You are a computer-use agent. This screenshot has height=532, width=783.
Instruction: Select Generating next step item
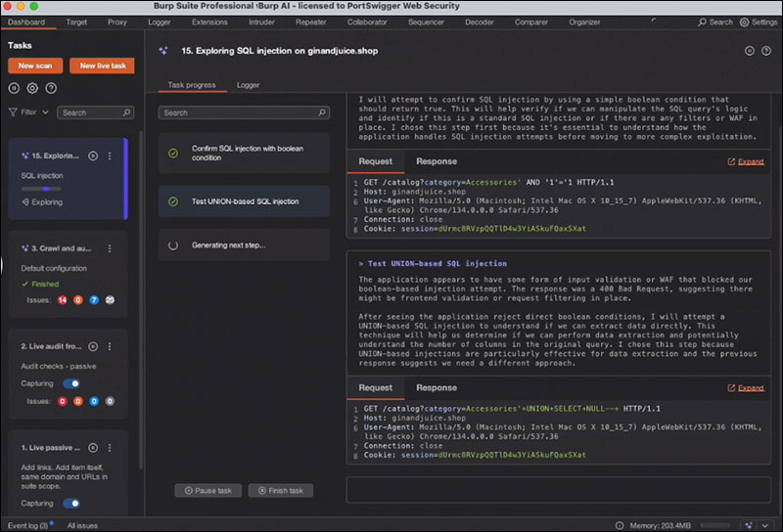point(244,245)
